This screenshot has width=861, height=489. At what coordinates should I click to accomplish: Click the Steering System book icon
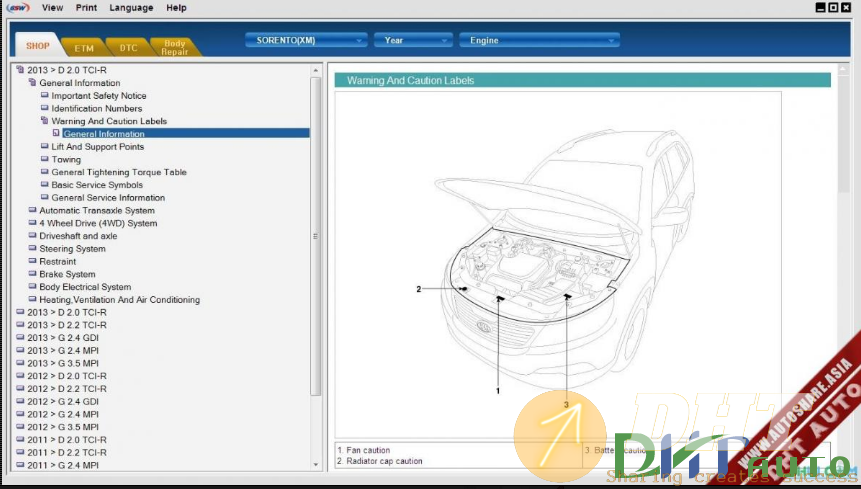(32, 248)
